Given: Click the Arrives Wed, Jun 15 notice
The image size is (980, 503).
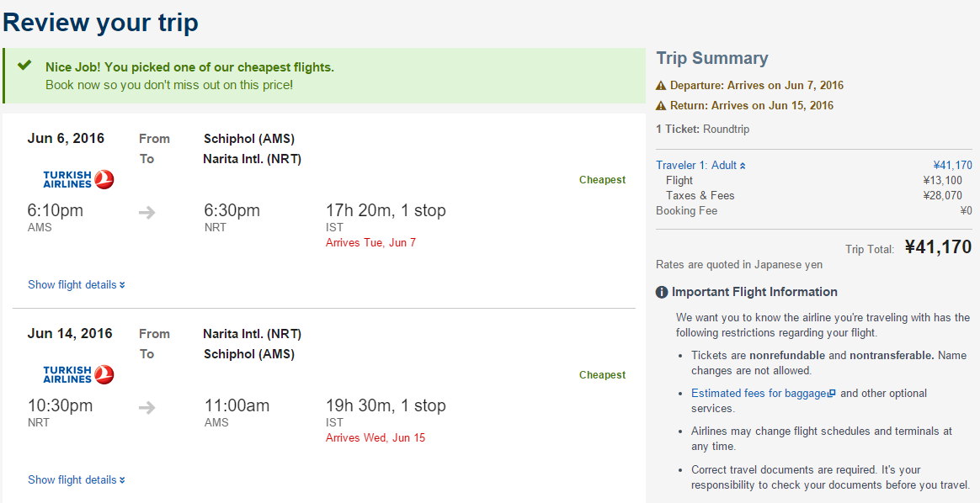Looking at the screenshot, I should click(x=375, y=438).
